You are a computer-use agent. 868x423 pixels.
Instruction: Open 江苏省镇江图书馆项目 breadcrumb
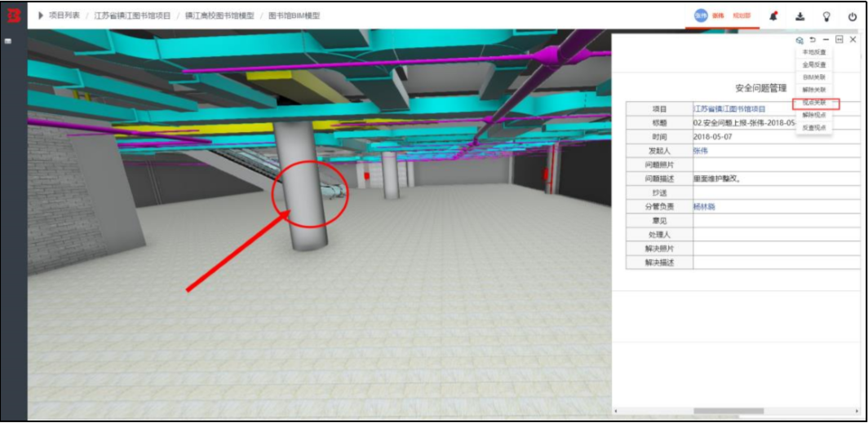pyautogui.click(x=132, y=15)
